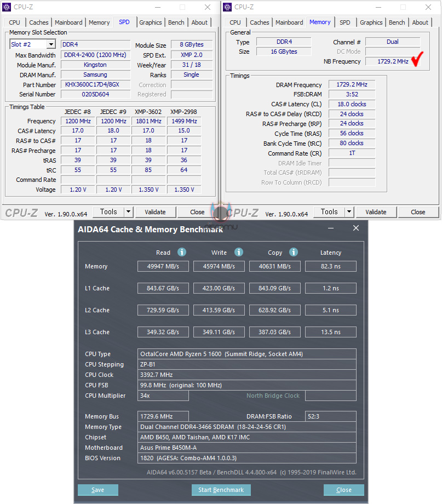Open the Slot #2 memory slot dropdown
The width and height of the screenshot is (442, 504).
[51, 44]
